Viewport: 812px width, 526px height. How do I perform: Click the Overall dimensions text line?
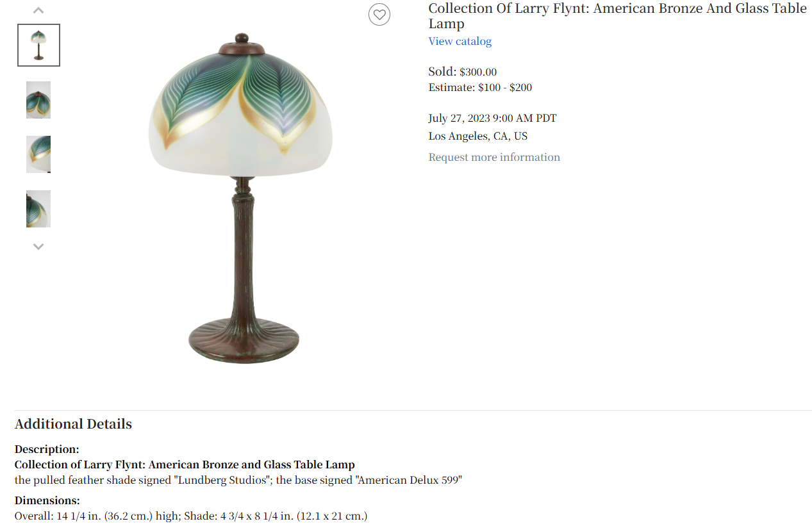pyautogui.click(x=191, y=516)
